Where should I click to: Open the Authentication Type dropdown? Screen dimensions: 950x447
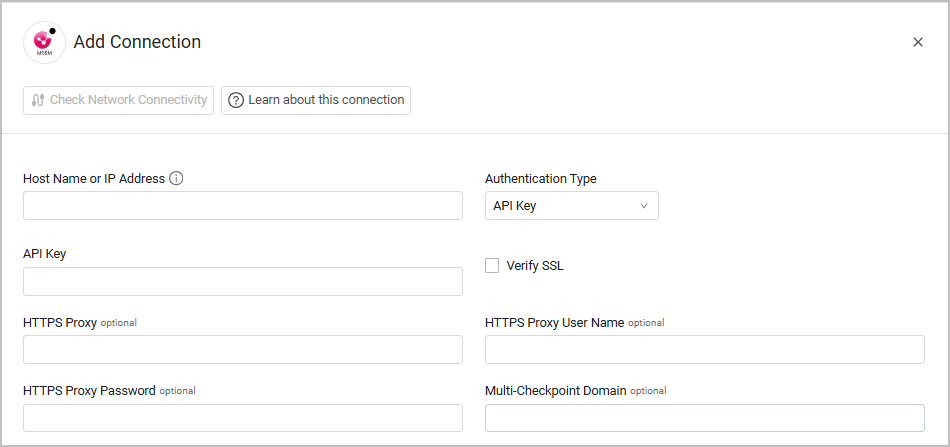[571, 206]
